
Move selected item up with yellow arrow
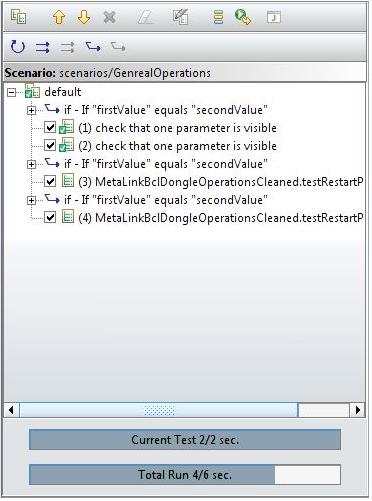(x=59, y=17)
